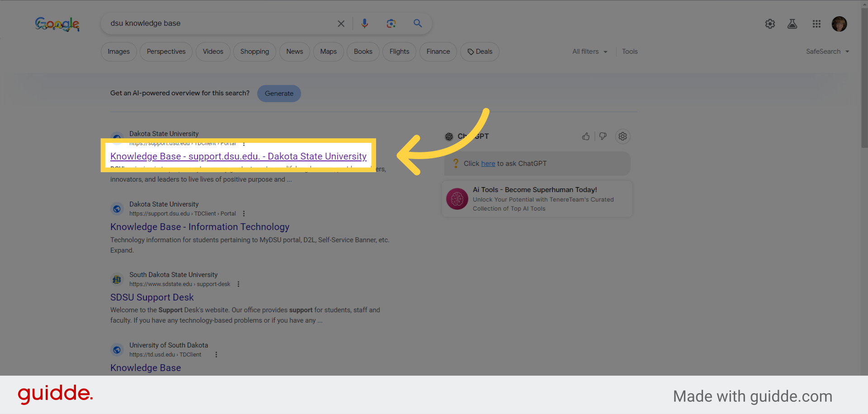
Task: Open quick settings gear in header
Action: [x=770, y=24]
